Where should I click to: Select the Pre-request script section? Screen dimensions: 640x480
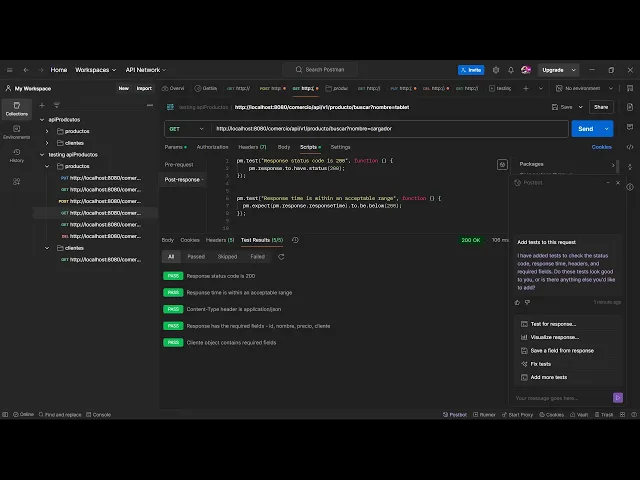[179, 164]
